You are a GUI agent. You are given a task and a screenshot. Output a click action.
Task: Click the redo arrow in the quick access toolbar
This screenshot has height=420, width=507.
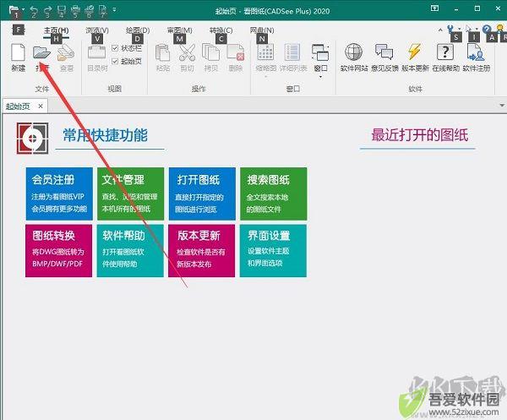(x=47, y=10)
